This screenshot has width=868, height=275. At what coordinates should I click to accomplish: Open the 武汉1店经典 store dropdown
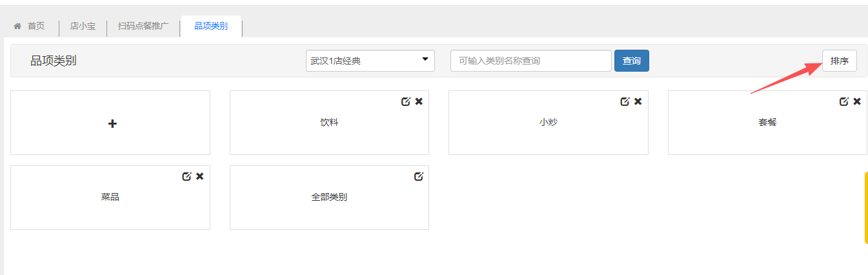[370, 61]
